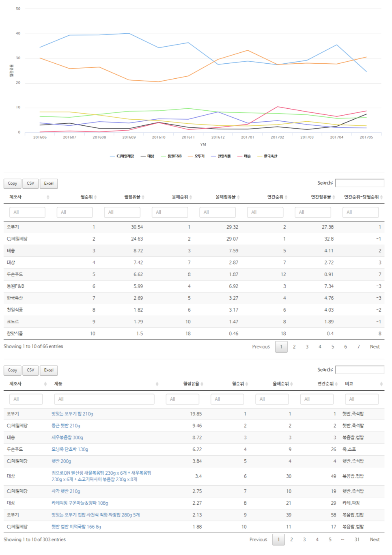
Task: Open product link 사각 햇반 210g
Action: tap(66, 491)
